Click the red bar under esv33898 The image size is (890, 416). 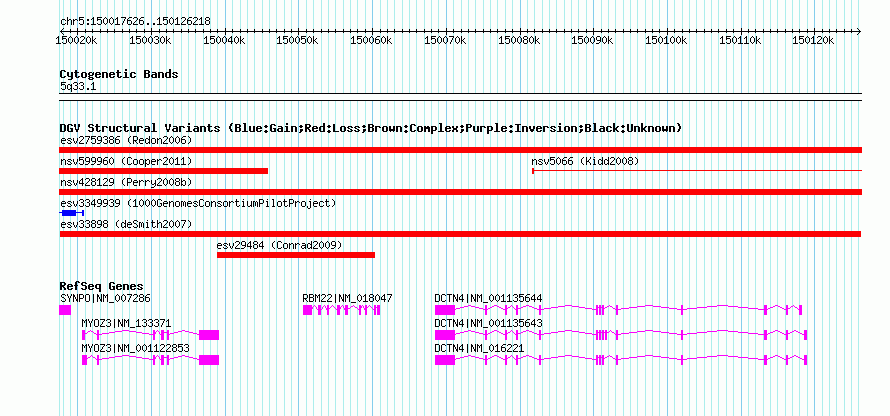(x=460, y=234)
